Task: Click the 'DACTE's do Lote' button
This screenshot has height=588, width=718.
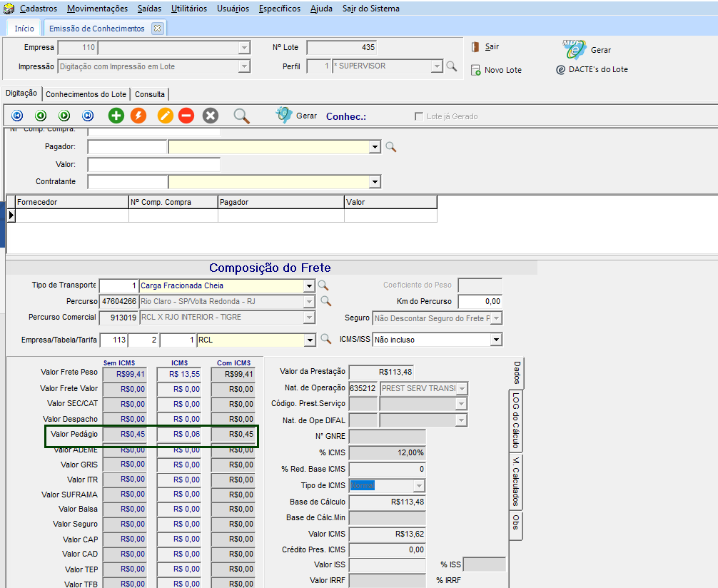Action: 592,70
